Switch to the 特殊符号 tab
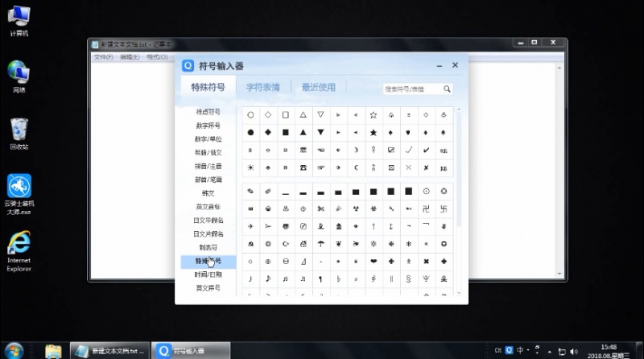Viewport: 644px width, 359px height. pos(208,87)
